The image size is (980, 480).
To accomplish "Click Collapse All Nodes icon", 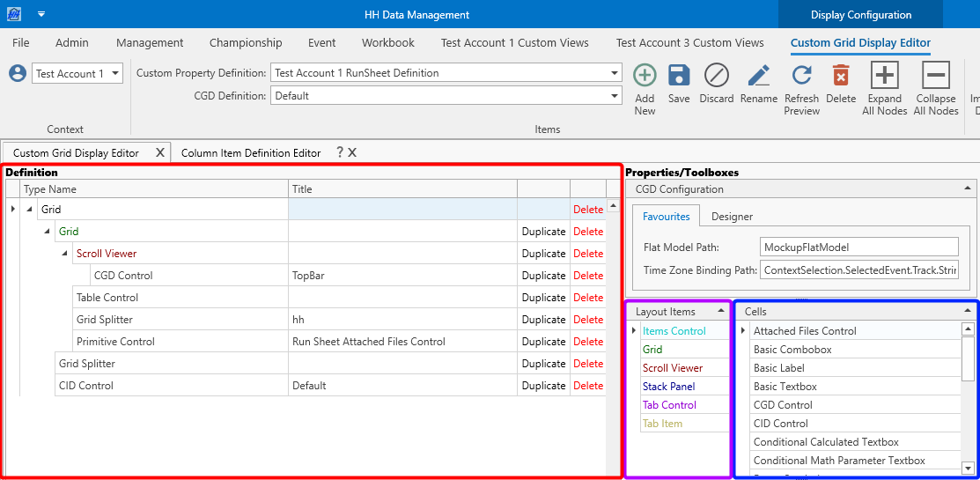I will click(x=936, y=75).
